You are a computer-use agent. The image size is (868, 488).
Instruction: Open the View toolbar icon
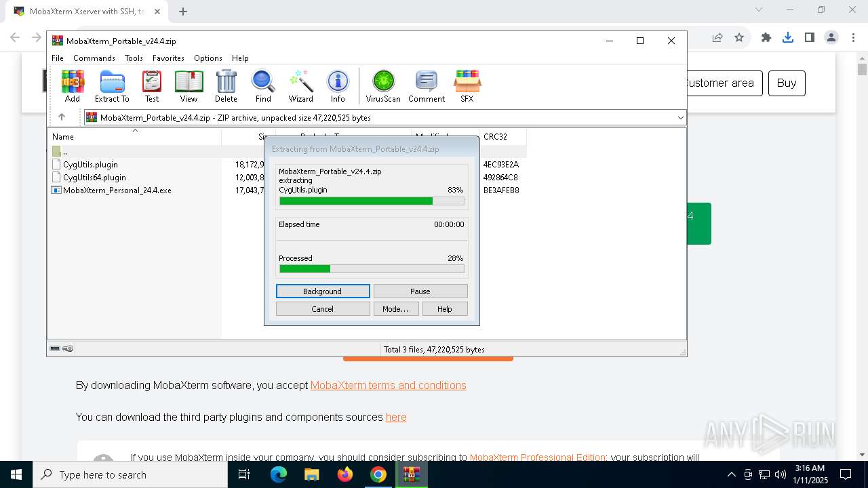click(x=189, y=86)
